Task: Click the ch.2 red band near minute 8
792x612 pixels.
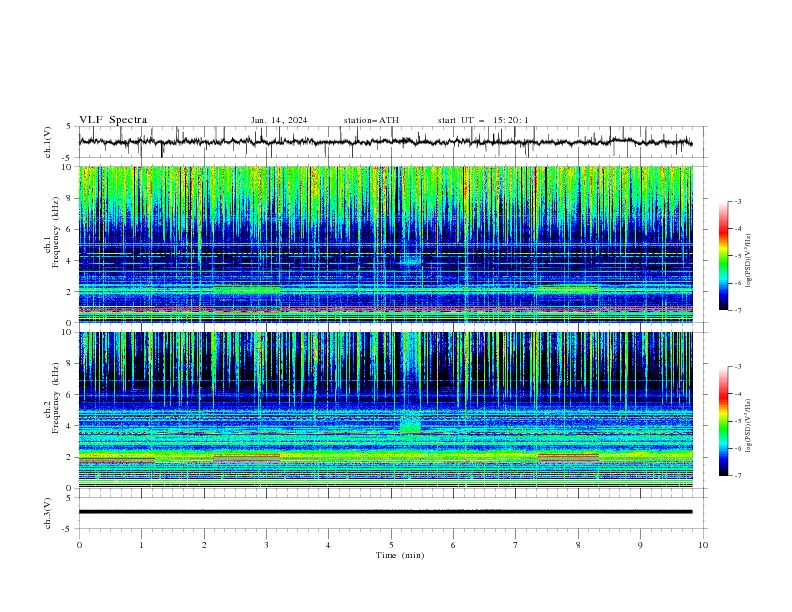Action: pos(568,457)
